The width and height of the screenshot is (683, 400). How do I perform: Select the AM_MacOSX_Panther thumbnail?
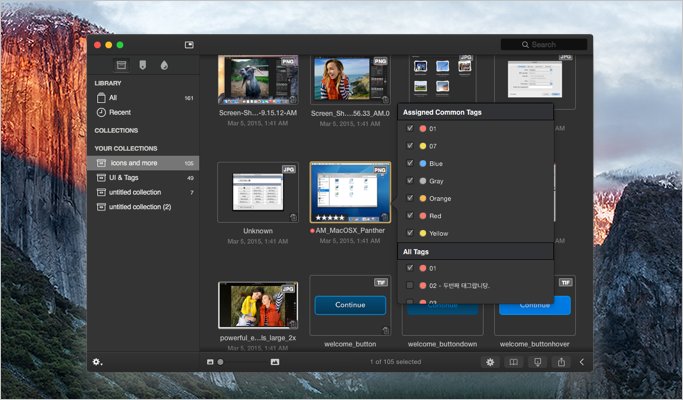coord(350,192)
